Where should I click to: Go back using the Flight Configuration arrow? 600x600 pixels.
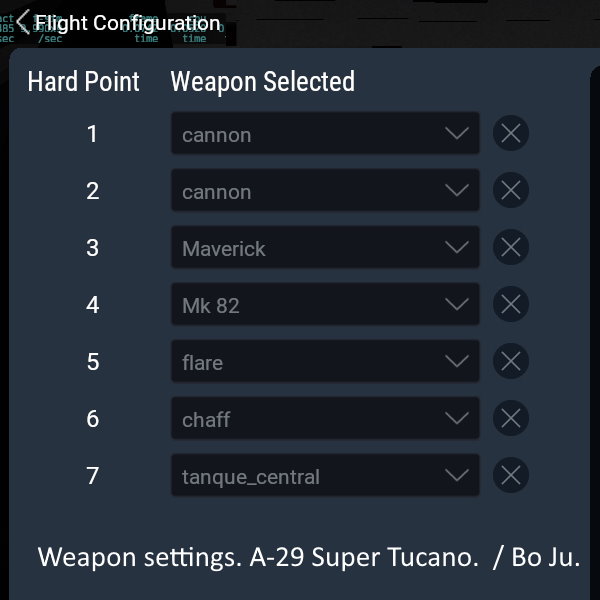pyautogui.click(x=22, y=22)
